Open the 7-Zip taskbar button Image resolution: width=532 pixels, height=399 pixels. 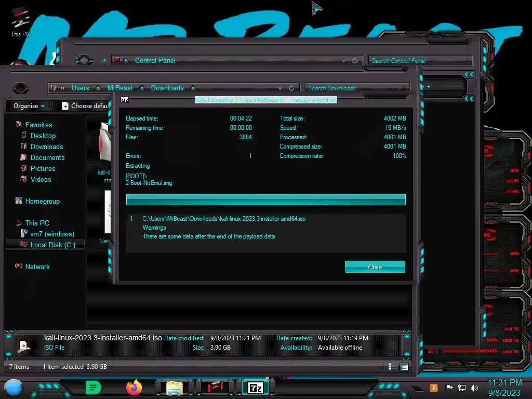[x=256, y=388]
